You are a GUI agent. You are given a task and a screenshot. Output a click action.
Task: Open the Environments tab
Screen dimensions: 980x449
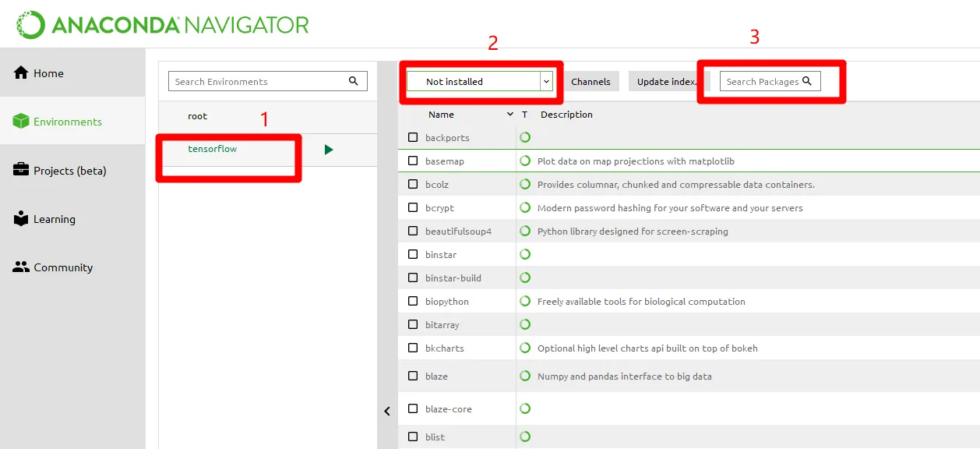click(x=72, y=121)
